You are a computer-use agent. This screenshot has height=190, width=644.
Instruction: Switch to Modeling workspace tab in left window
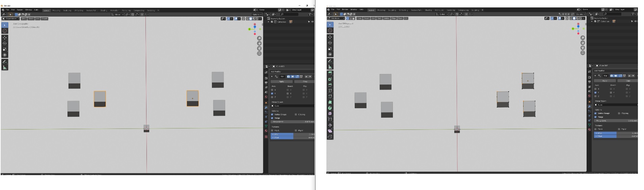(x=56, y=10)
